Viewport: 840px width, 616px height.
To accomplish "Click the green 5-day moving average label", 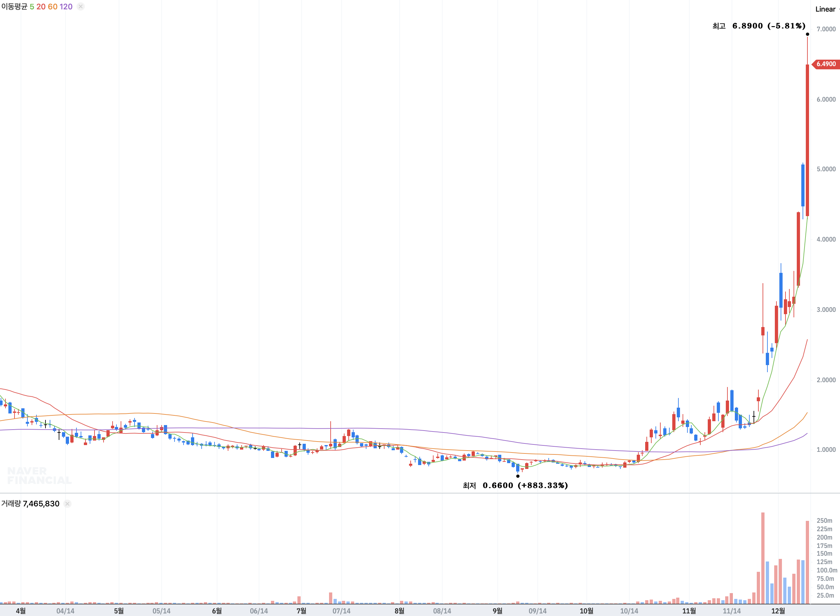I will click(x=32, y=7).
